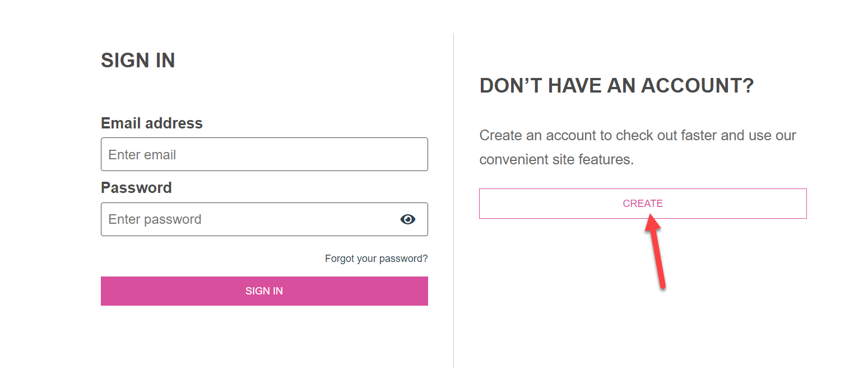Recover account via Forgot your password?
Viewport: 868px width, 387px height.
(377, 259)
